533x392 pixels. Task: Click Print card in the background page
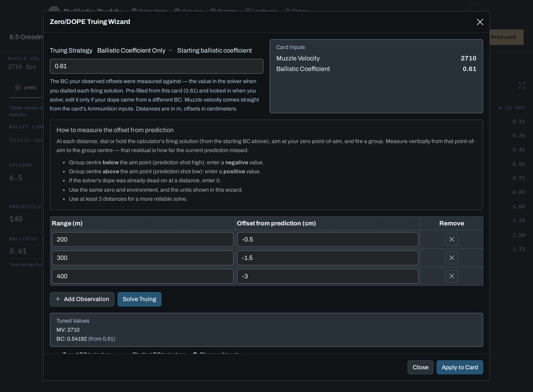[506, 37]
